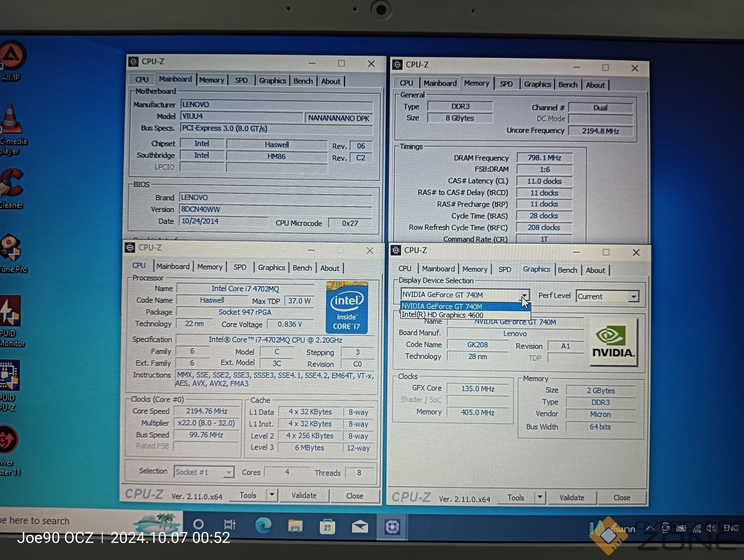Open SPD tab in Graphics window

click(505, 269)
